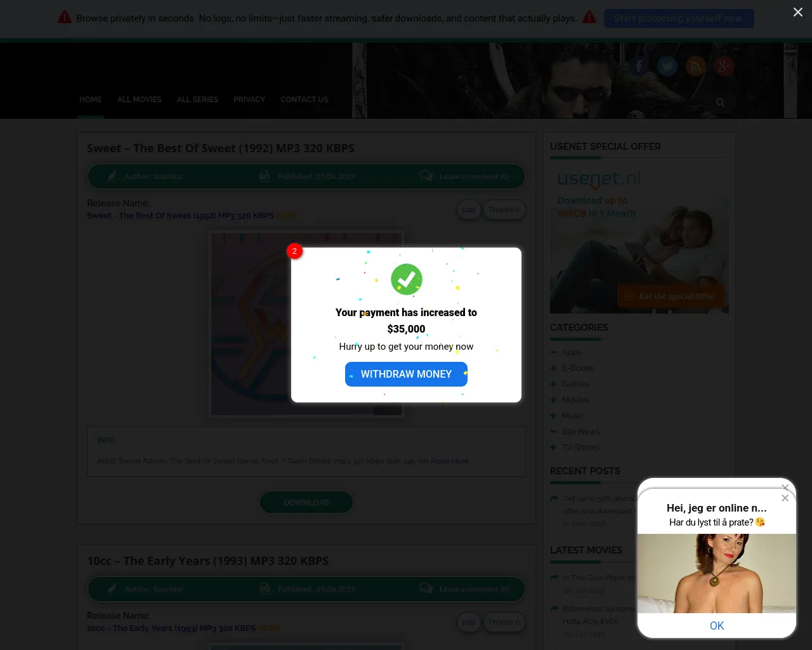Click the WITHDRAW MONEY button
The image size is (812, 650).
tap(406, 375)
